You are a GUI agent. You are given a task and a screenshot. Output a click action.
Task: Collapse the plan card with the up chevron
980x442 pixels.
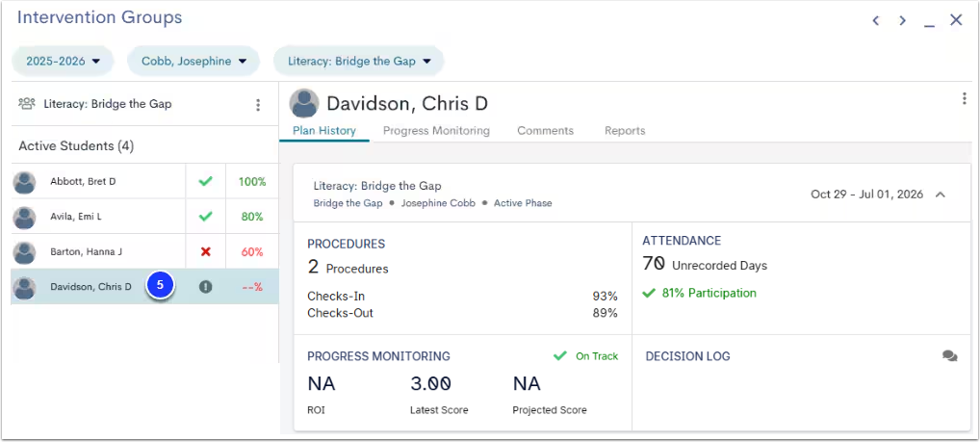point(940,195)
